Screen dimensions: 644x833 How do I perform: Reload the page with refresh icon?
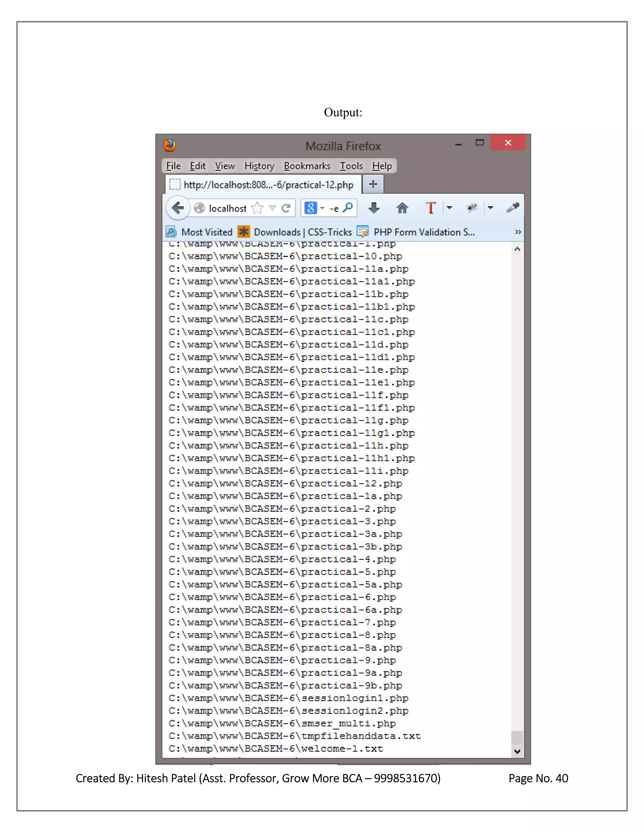[x=286, y=208]
